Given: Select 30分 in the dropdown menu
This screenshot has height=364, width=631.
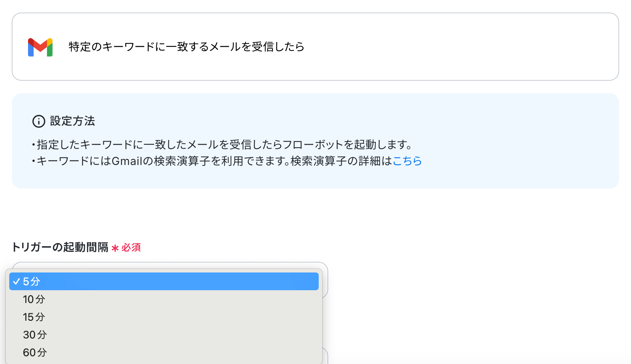Looking at the screenshot, I should pyautogui.click(x=164, y=335).
